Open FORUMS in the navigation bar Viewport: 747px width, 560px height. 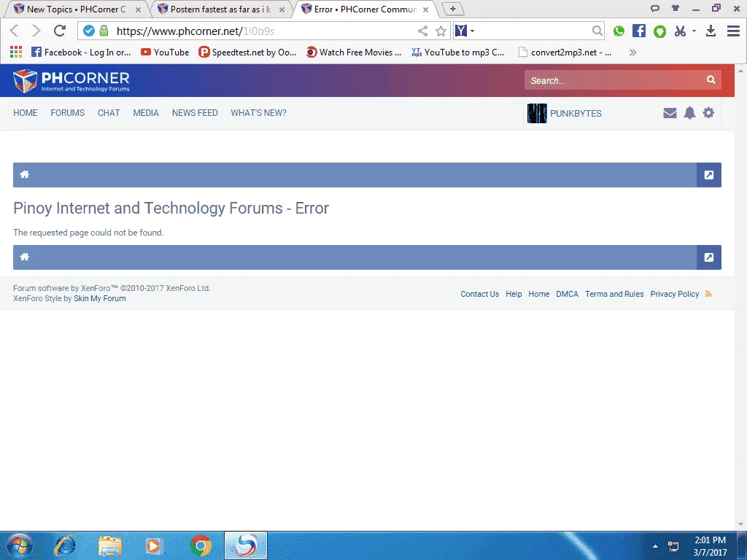click(x=68, y=113)
